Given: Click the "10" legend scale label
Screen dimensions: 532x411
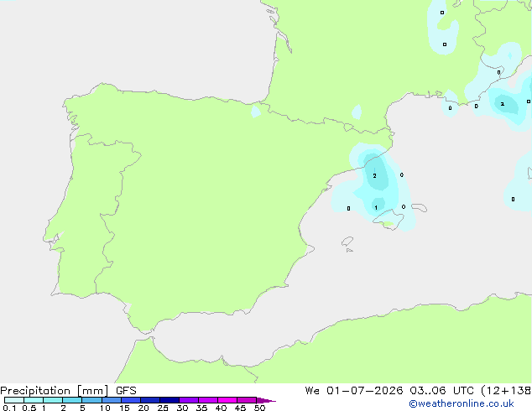Looking at the screenshot, I should (105, 408).
